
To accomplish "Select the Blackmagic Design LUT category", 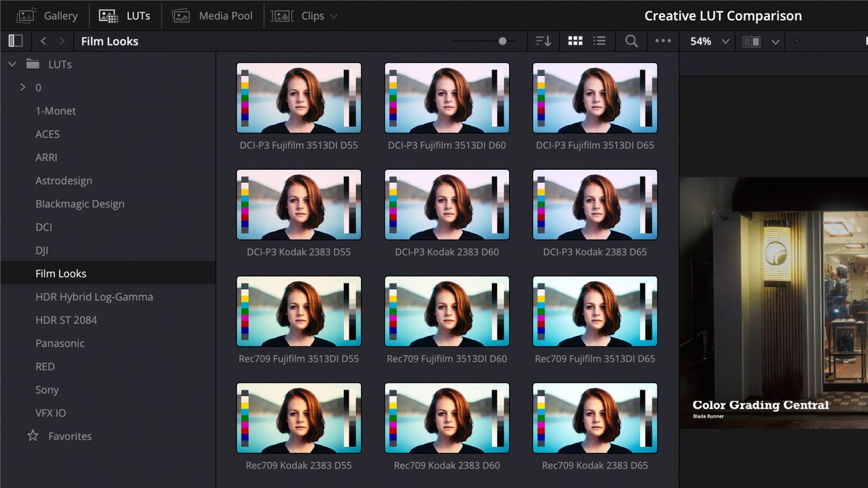I will coord(80,203).
